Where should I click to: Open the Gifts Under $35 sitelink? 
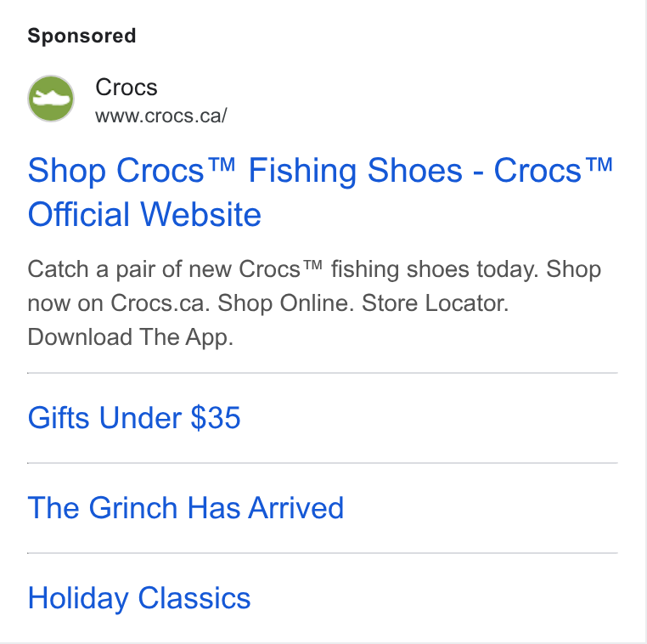coord(134,418)
